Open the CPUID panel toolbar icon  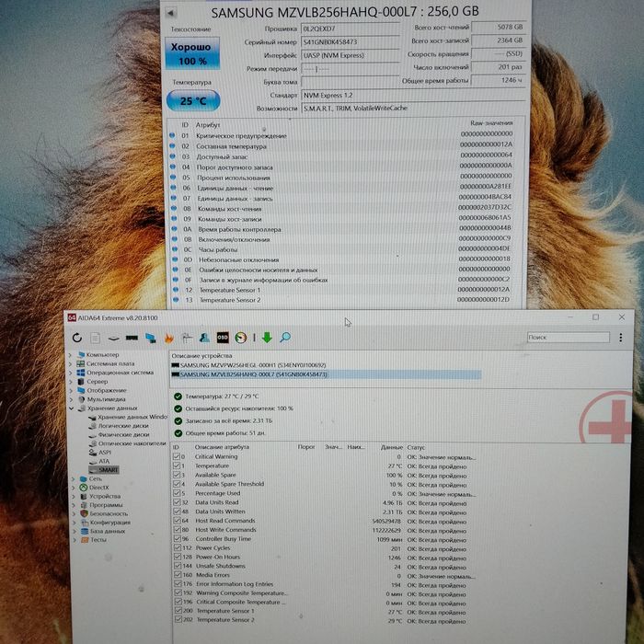(x=204, y=338)
